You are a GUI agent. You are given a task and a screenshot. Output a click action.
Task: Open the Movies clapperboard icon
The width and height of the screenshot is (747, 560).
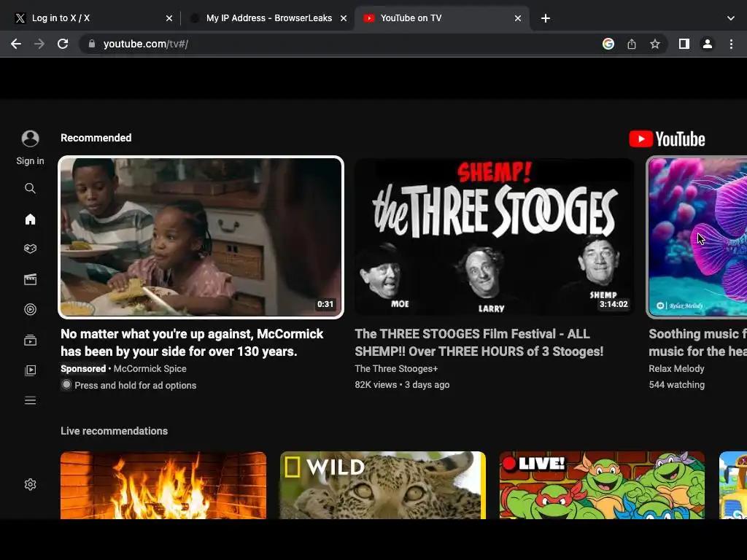click(30, 279)
